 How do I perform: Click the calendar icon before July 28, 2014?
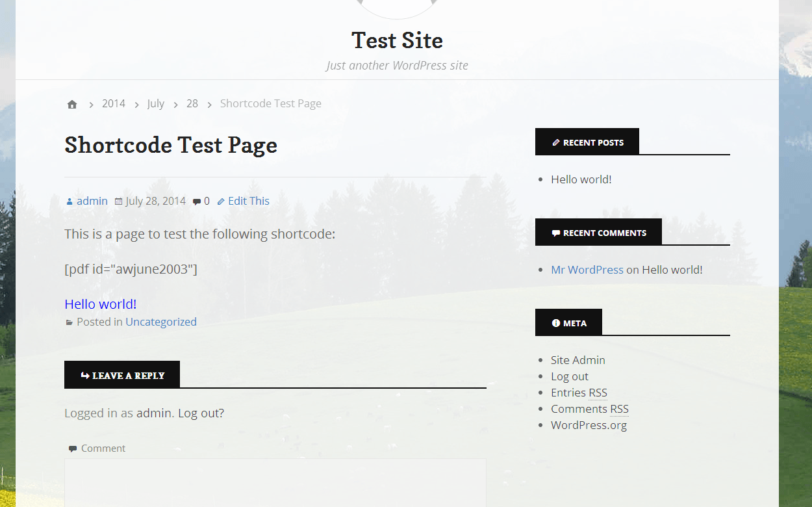pyautogui.click(x=118, y=201)
